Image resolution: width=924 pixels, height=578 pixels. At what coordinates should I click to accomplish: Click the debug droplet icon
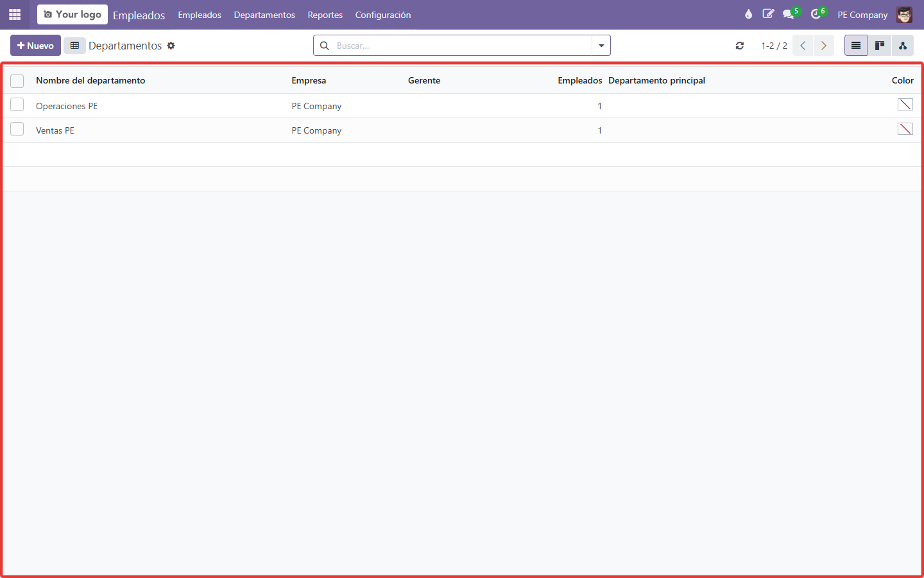[748, 14]
